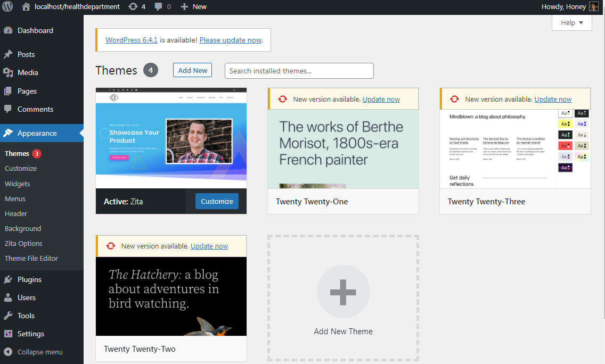Go to Theme File Editor

click(31, 258)
